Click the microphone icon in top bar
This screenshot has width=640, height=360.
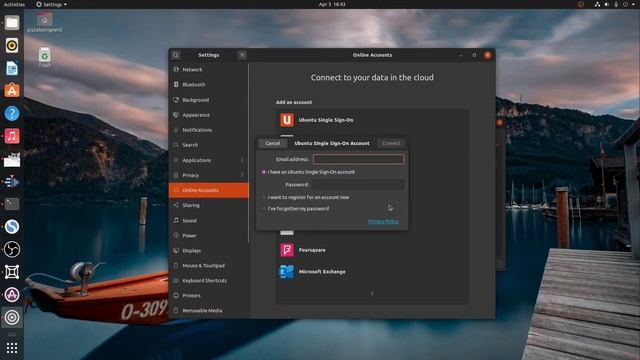[616, 4]
